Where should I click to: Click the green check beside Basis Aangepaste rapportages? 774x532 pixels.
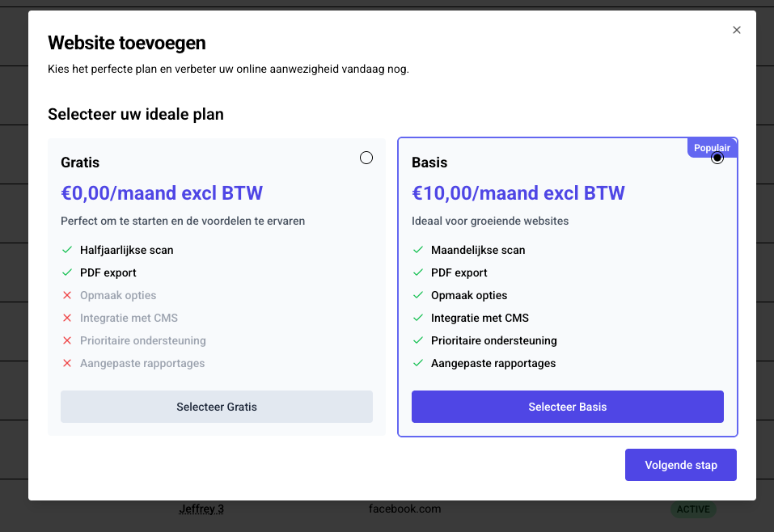pyautogui.click(x=418, y=363)
